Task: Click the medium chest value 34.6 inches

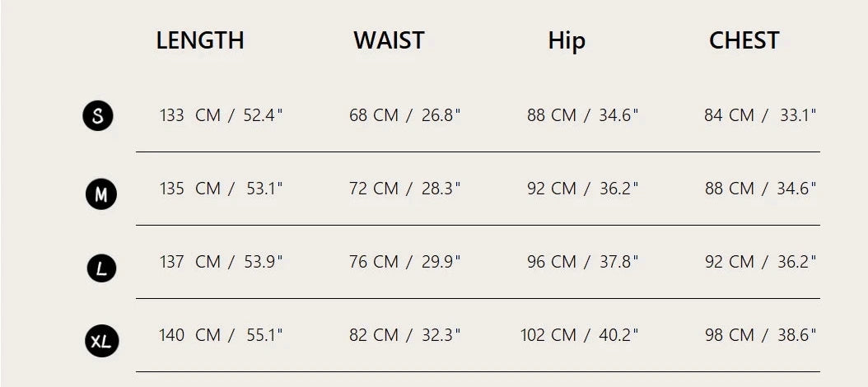Action: (x=796, y=189)
